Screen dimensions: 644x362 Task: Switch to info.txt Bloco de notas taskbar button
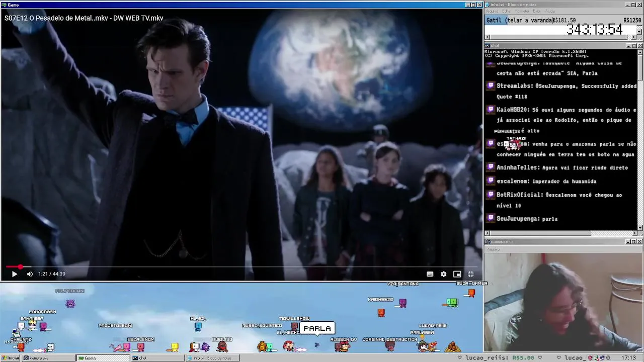click(212, 358)
